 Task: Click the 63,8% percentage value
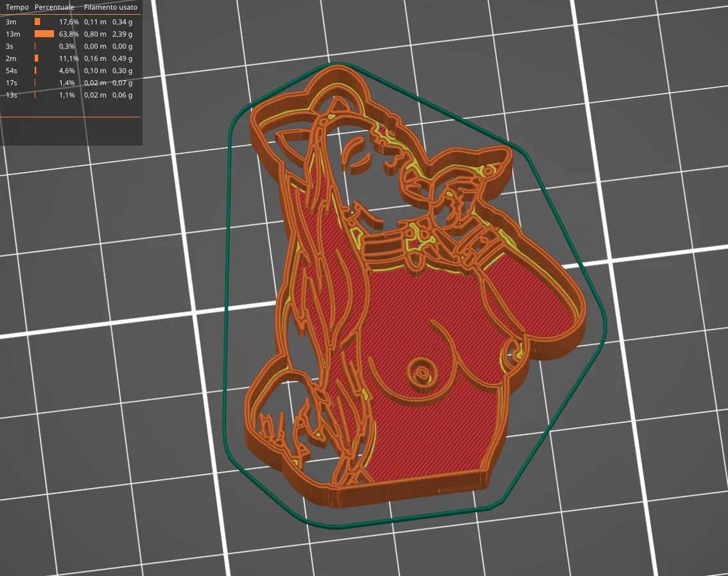click(x=69, y=34)
